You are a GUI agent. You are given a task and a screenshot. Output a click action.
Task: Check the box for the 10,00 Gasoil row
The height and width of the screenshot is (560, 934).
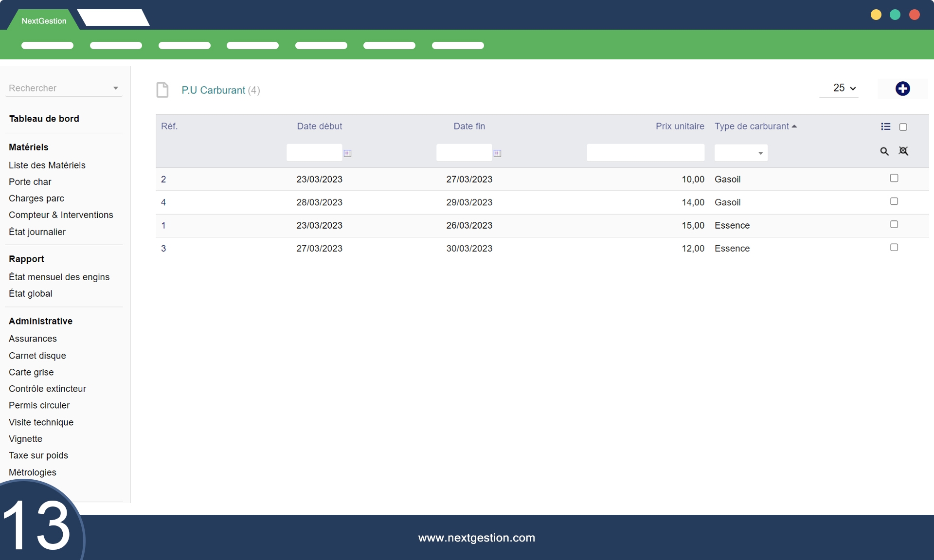(894, 178)
